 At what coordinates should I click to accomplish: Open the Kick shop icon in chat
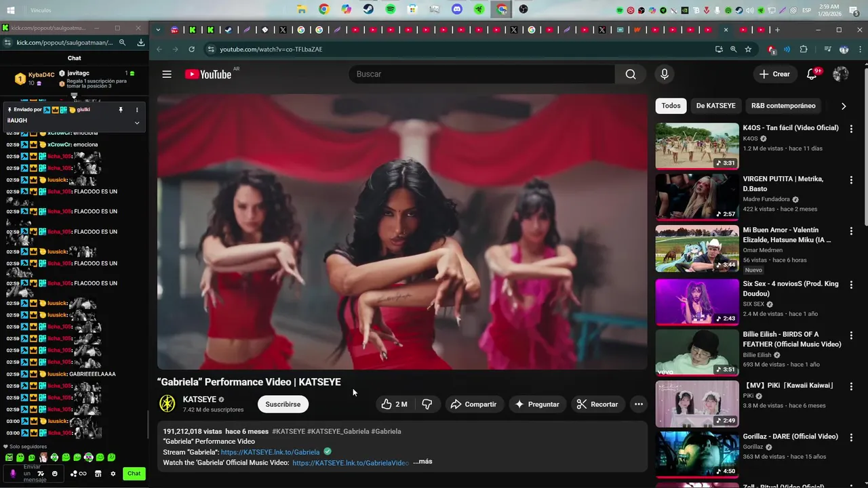coord(98,474)
